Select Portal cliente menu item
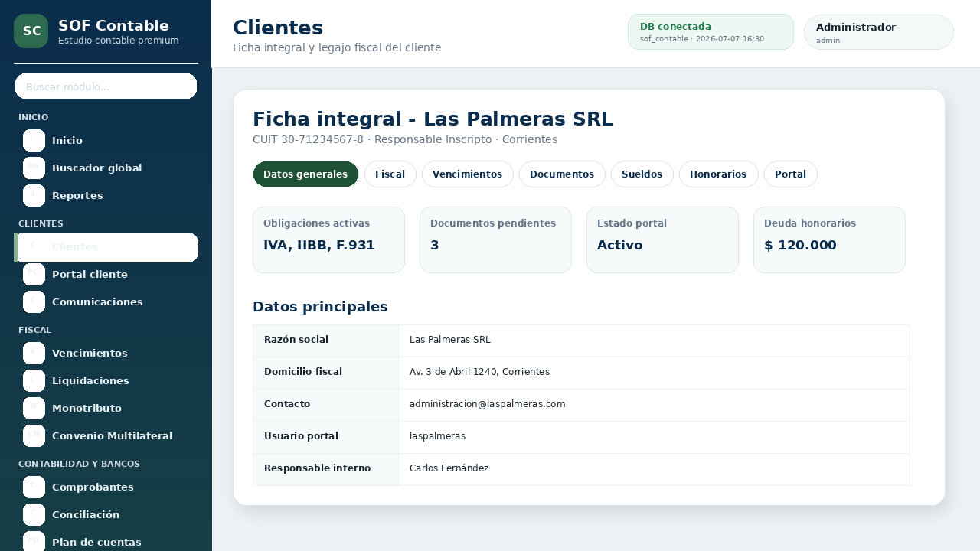Screen dimensions: 980x551 click(x=107, y=275)
